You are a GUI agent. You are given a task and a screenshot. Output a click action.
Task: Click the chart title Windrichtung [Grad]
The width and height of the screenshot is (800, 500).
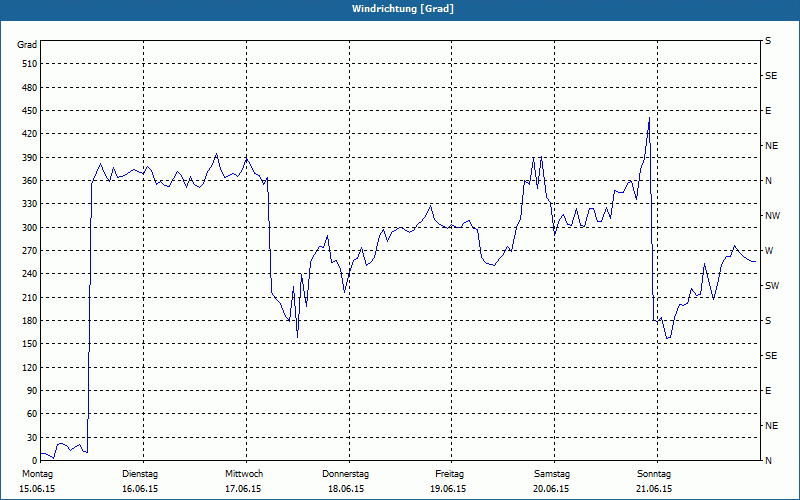pos(403,9)
